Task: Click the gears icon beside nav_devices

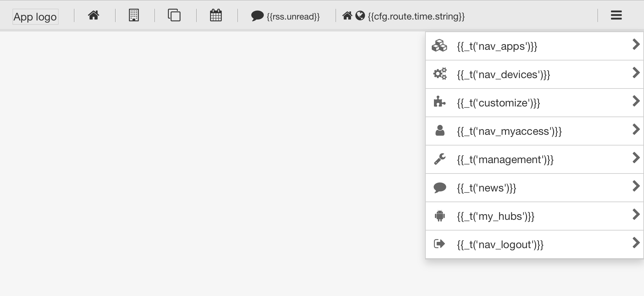Action: [440, 74]
